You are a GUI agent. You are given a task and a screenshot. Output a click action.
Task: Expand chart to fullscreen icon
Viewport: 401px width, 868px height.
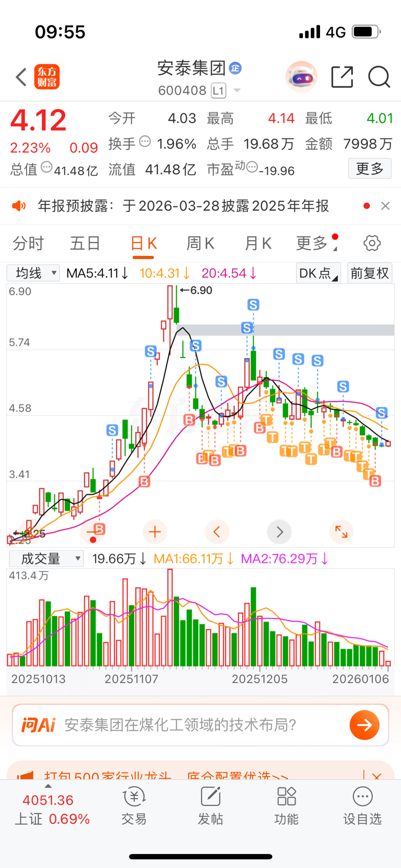(341, 532)
